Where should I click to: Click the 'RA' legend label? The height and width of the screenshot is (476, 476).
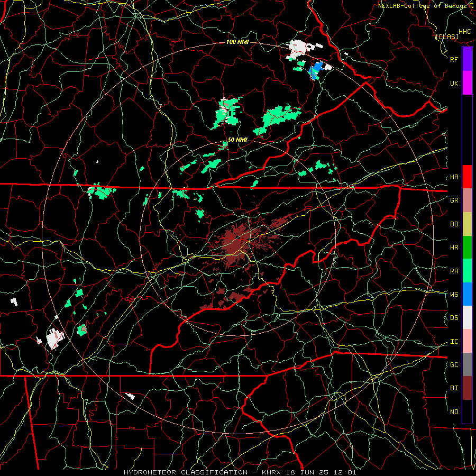click(454, 271)
